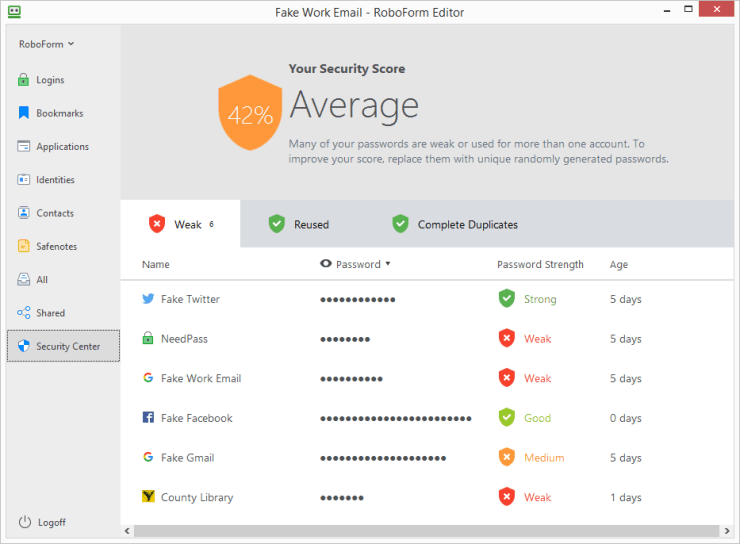This screenshot has height=544, width=740.
Task: Select the Security Center sidebar item
Action: tap(63, 346)
